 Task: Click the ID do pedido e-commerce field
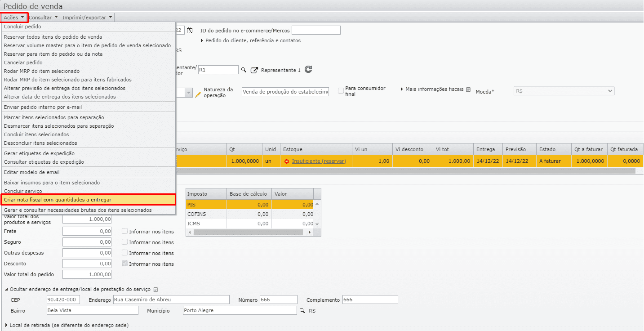[x=316, y=31]
